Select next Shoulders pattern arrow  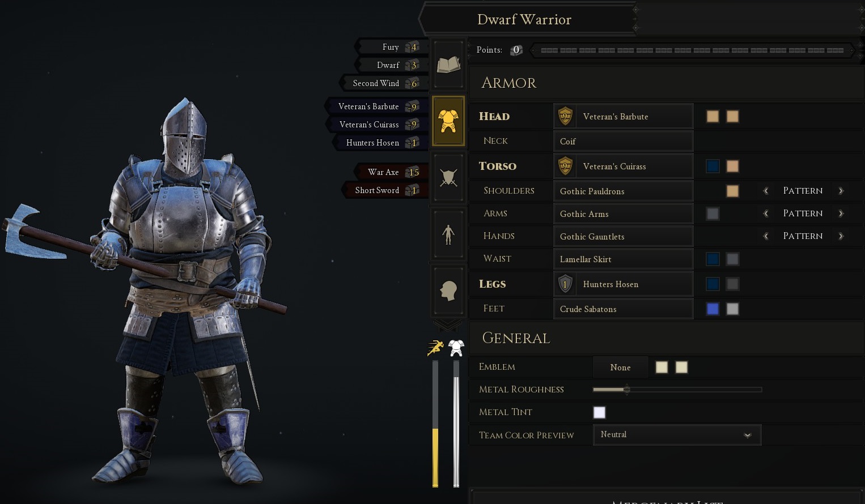[x=841, y=191]
